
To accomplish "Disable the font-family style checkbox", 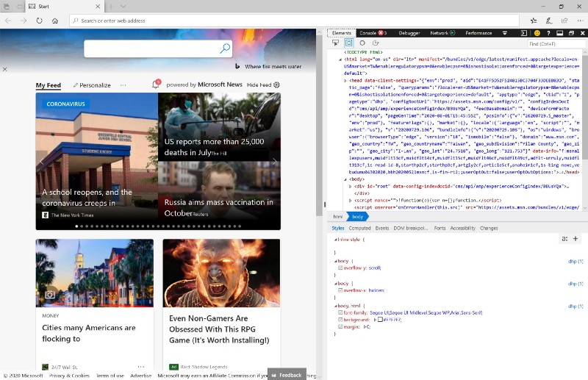I will click(340, 312).
